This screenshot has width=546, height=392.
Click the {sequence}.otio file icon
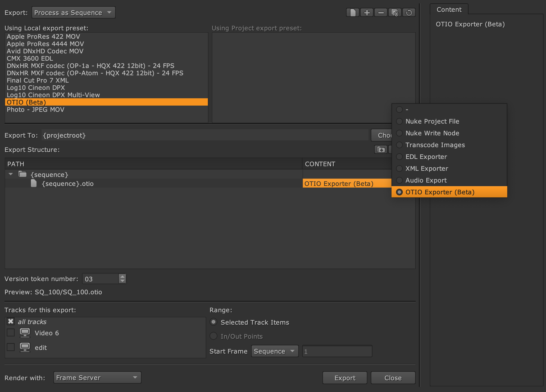34,183
